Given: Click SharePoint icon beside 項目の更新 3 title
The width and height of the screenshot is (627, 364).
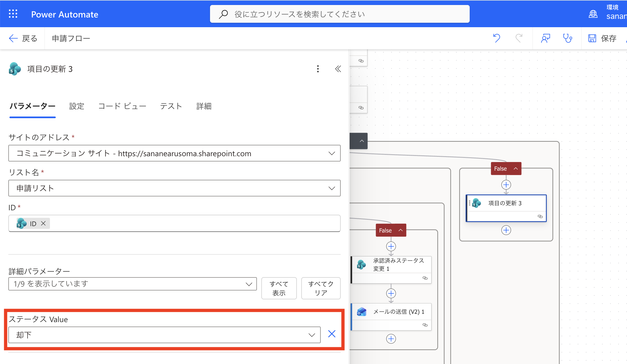Looking at the screenshot, I should coord(15,69).
